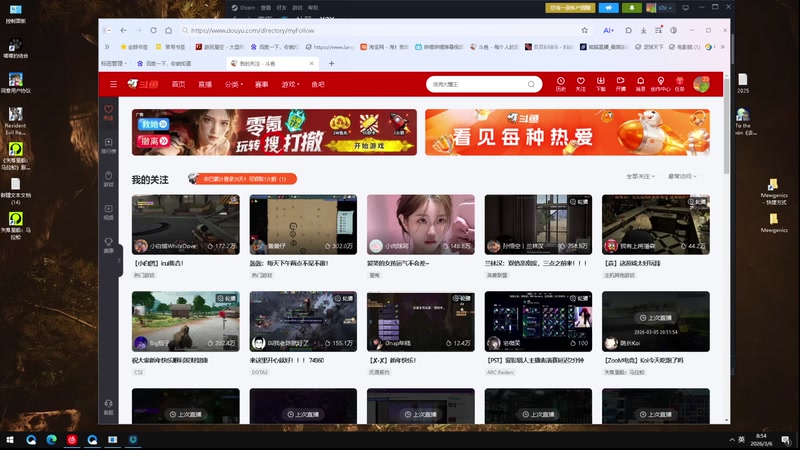Open Microsoft Edge from the taskbar
800x450 pixels.
(52, 440)
